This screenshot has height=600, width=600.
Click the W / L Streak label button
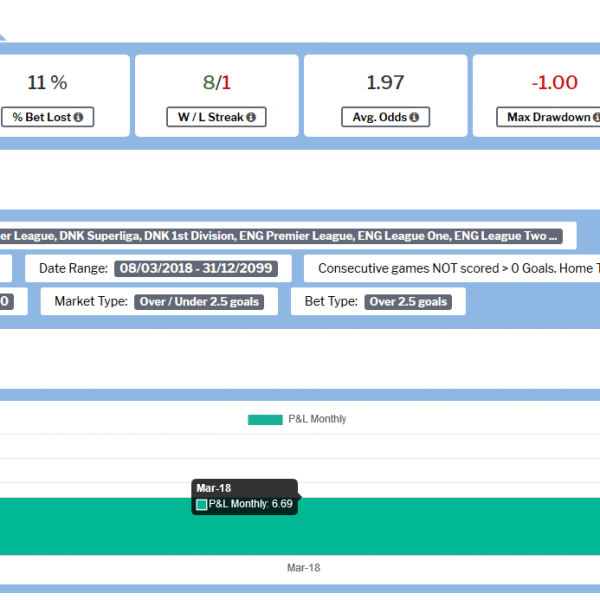(x=216, y=117)
